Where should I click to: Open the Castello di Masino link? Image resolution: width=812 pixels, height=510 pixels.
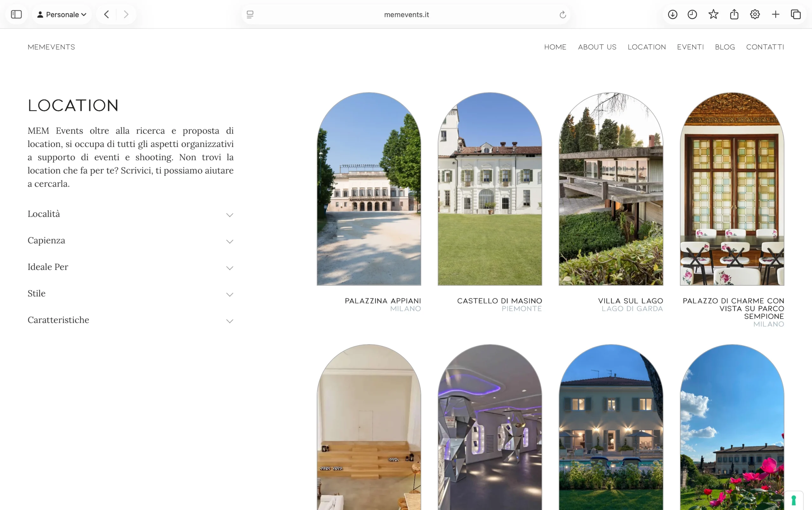click(499, 301)
